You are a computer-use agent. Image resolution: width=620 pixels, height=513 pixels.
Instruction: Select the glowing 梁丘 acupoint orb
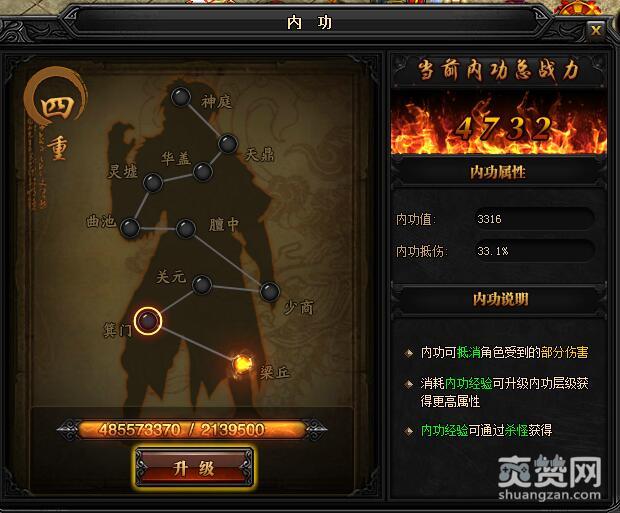(x=242, y=364)
